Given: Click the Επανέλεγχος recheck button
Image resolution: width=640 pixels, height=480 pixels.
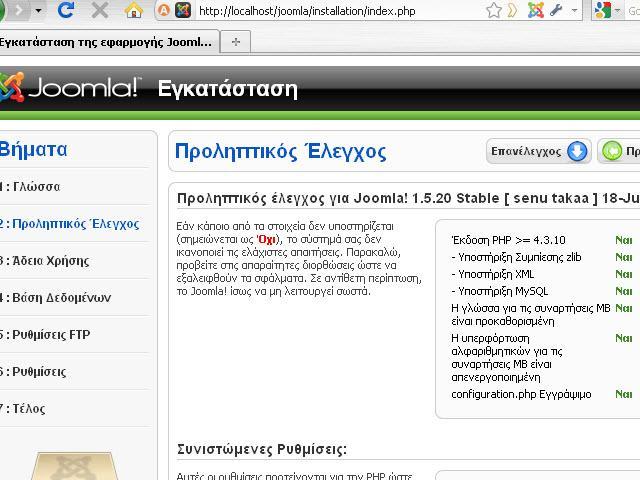Looking at the screenshot, I should (x=538, y=151).
